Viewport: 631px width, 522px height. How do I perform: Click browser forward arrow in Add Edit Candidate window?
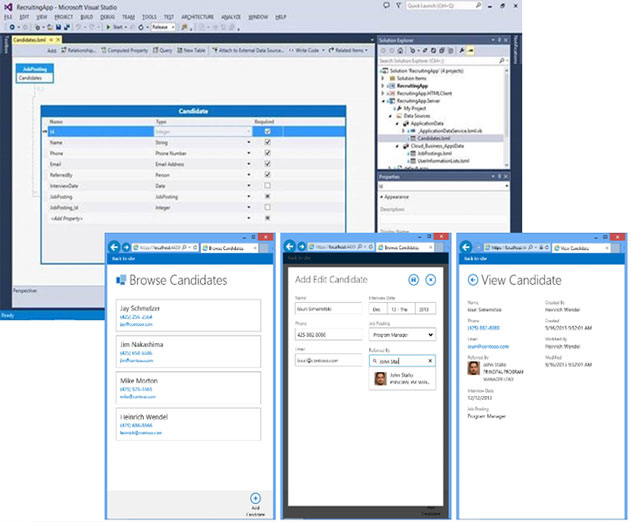pos(301,247)
